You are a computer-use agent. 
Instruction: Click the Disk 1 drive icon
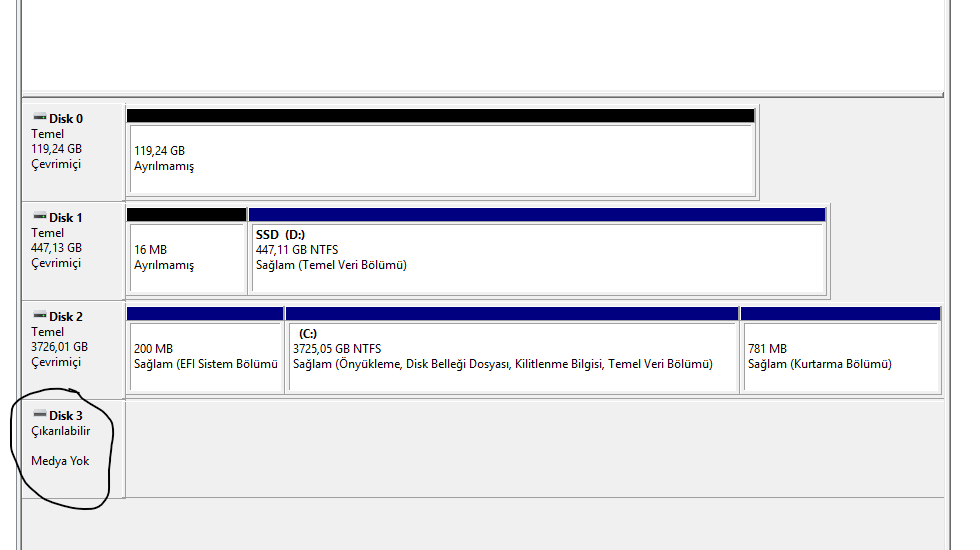39,216
